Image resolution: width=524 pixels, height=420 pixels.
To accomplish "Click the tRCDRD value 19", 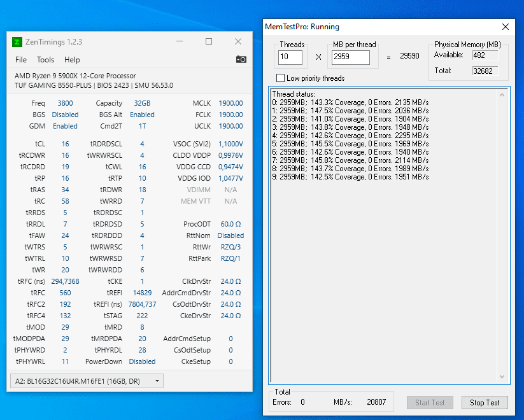I will click(x=65, y=167).
